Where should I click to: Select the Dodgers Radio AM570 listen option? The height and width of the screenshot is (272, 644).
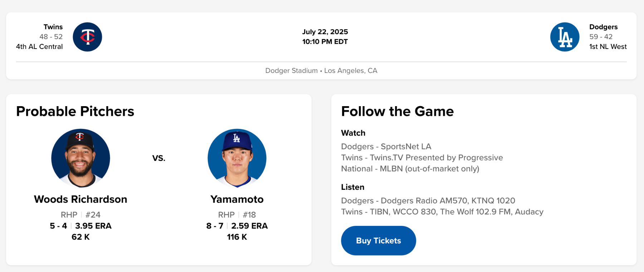click(428, 201)
